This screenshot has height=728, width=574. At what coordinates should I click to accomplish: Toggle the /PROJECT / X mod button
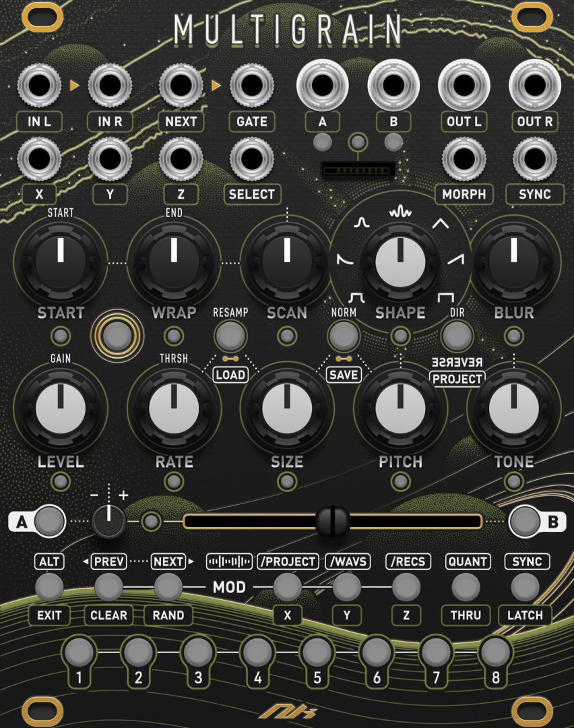pyautogui.click(x=287, y=587)
